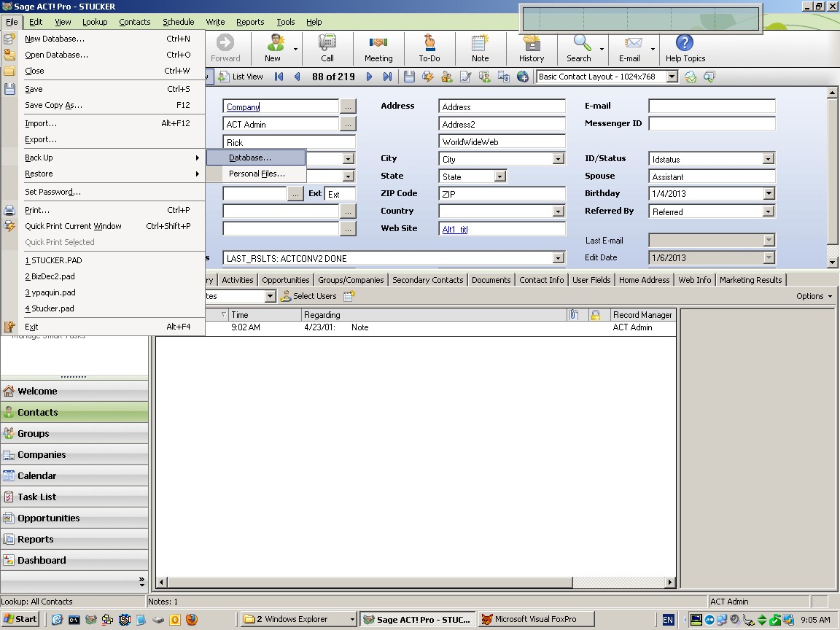Click the magnifier icon right of layout dropdown
840x630 pixels.
click(x=709, y=77)
